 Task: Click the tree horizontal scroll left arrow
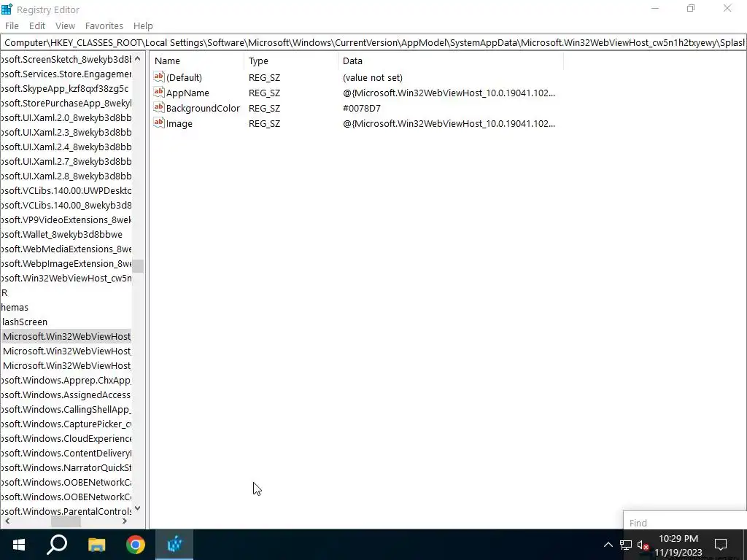tap(7, 521)
